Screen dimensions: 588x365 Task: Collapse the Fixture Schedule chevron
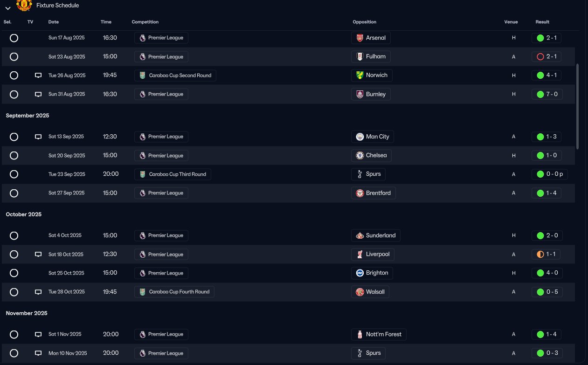[x=8, y=8]
